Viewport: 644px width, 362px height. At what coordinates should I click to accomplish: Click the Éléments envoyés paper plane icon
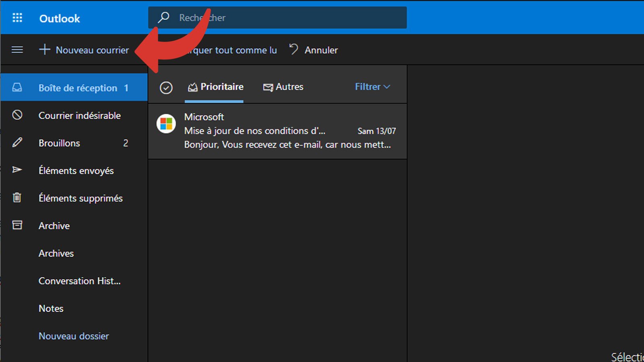point(17,170)
